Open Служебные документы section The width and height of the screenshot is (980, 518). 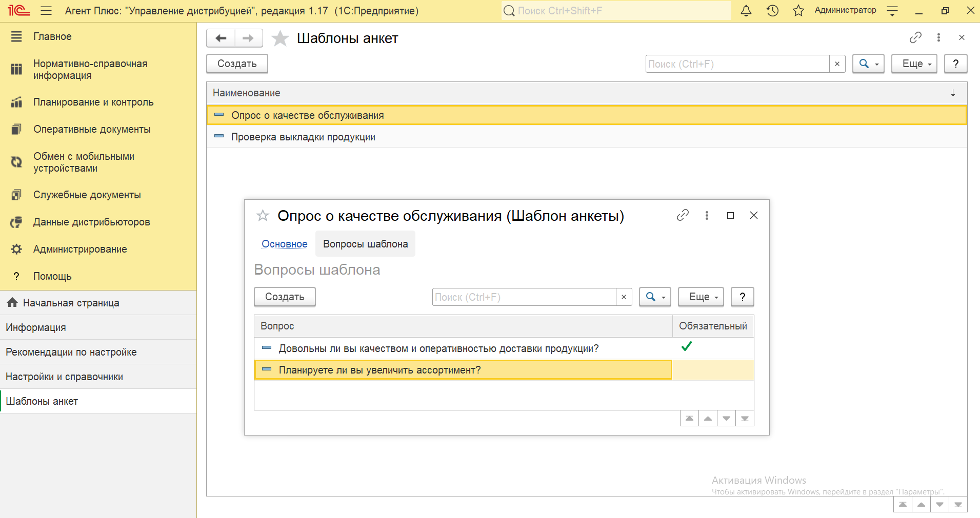pos(98,195)
